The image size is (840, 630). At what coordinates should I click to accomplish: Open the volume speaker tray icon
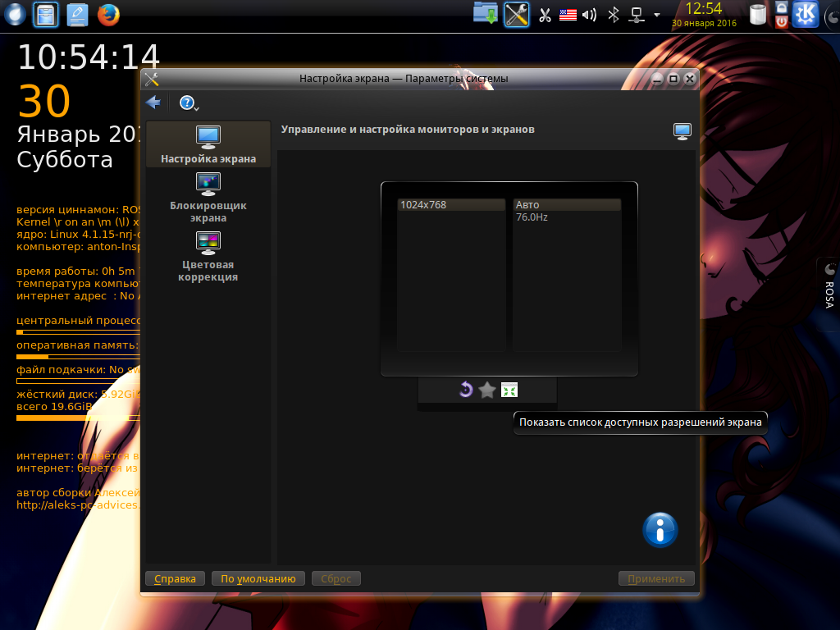pos(589,15)
